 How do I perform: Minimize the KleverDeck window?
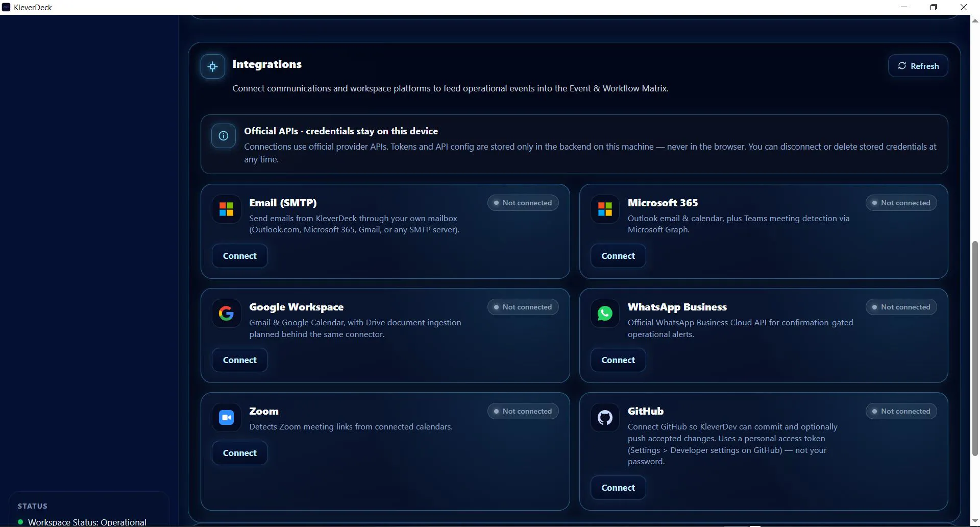[904, 7]
